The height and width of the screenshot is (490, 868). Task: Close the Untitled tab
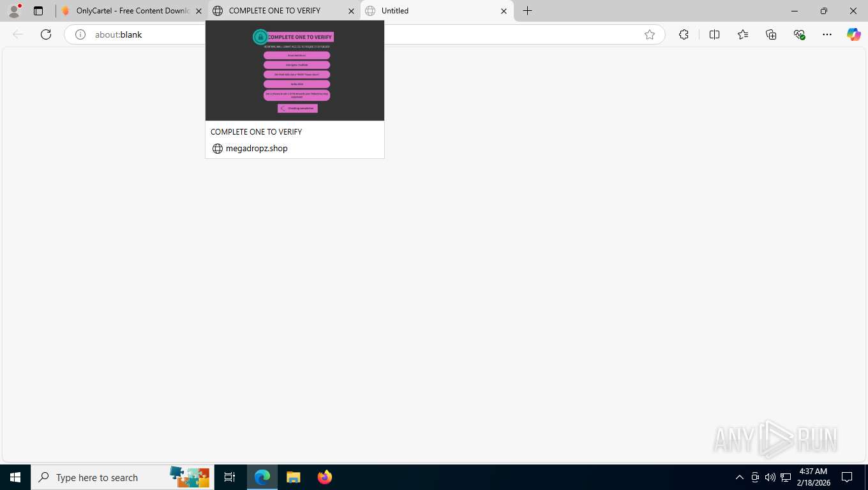click(x=504, y=11)
